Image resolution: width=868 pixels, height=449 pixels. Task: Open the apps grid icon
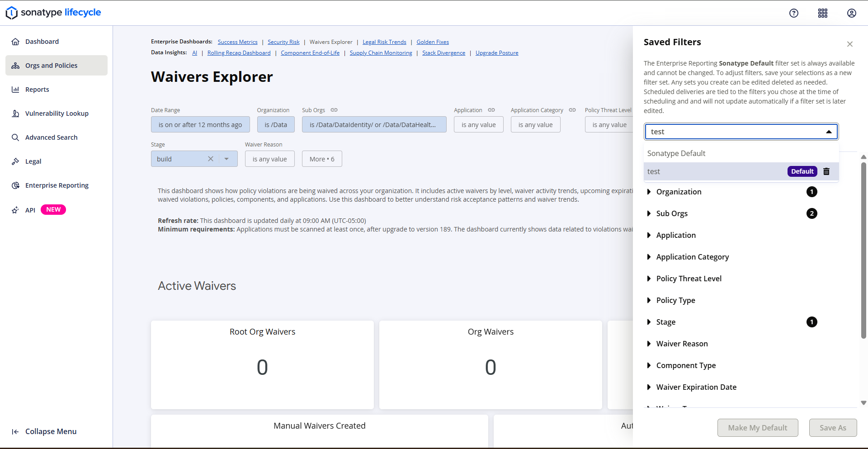click(x=823, y=13)
